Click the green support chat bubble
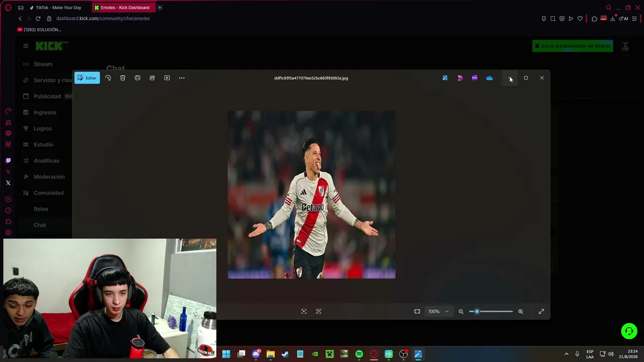The height and width of the screenshot is (362, 644). click(629, 331)
